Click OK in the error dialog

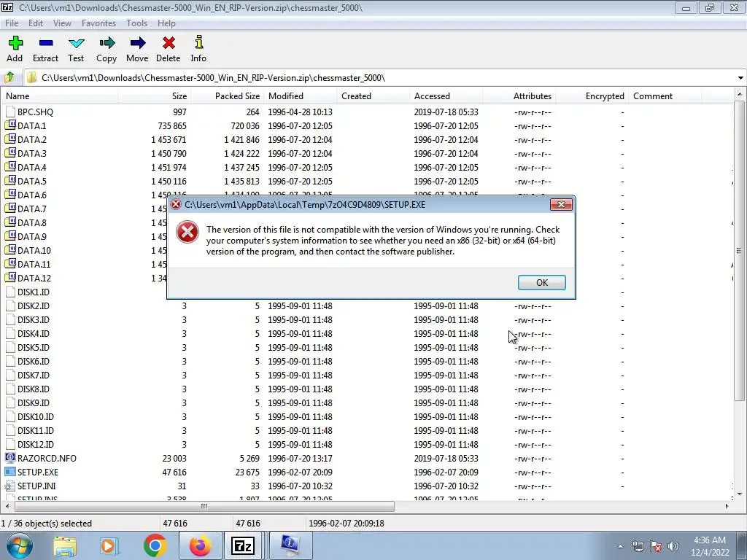(x=542, y=282)
